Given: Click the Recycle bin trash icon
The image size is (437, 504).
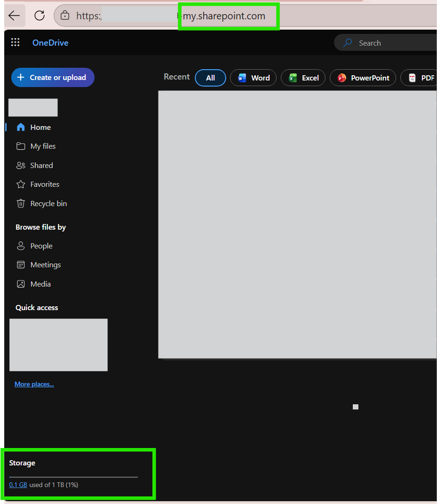Looking at the screenshot, I should coord(21,203).
